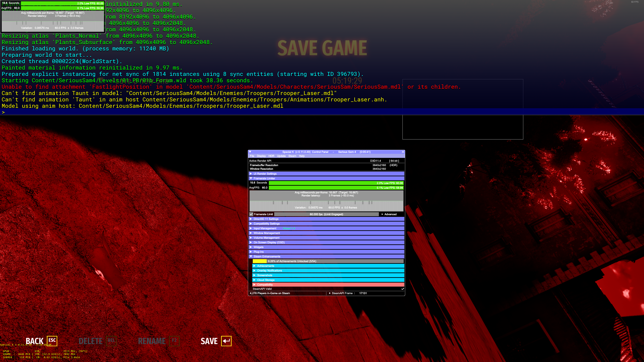Adjust the 60.000 fps limit slider

[x=326, y=214]
